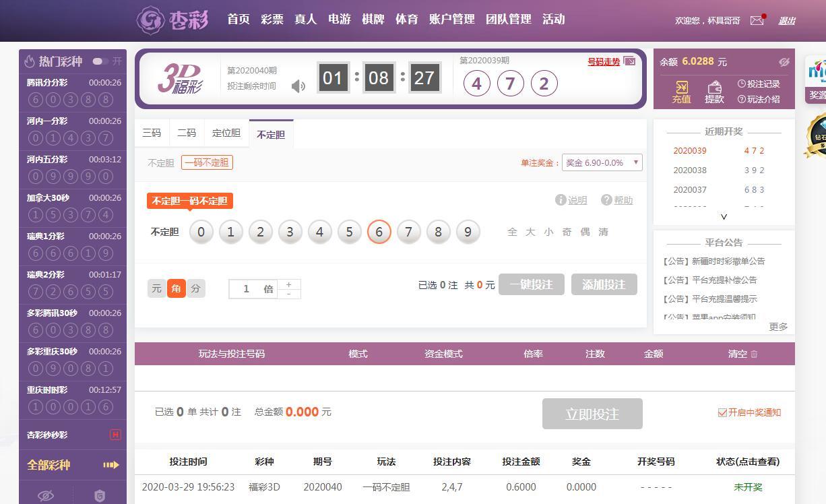The width and height of the screenshot is (826, 504).
Task: Select 全 quick filter
Action: click(x=512, y=232)
